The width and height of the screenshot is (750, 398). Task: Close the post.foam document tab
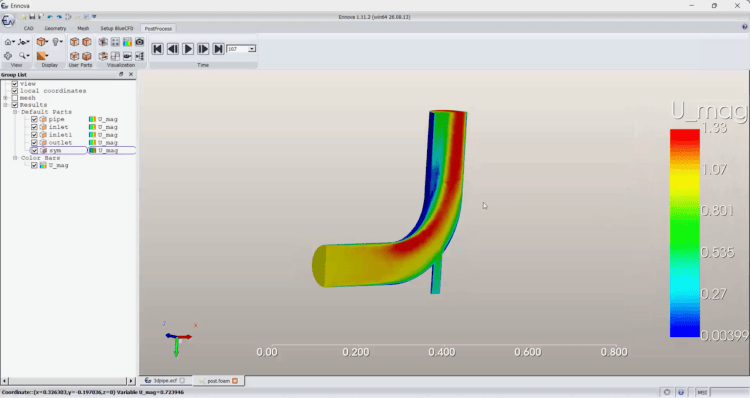click(235, 381)
